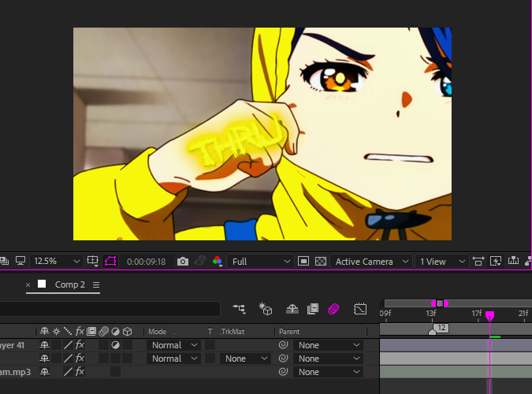Hide all shy layers button
Viewport: 532px width, 394px height.
point(292,309)
